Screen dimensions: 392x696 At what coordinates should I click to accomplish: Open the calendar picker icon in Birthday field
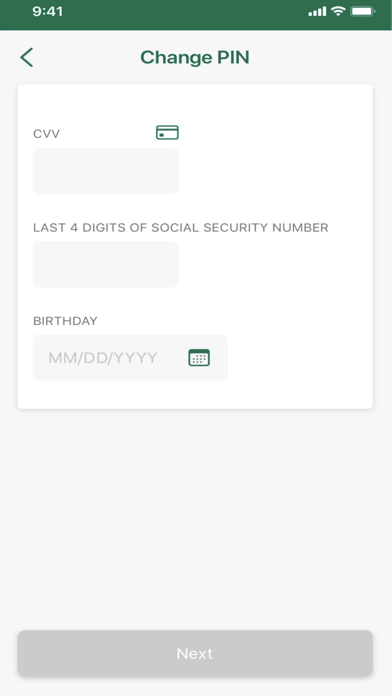[199, 357]
